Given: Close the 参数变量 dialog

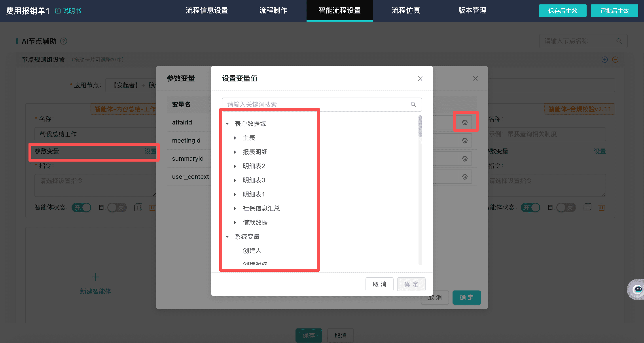Looking at the screenshot, I should (x=475, y=79).
